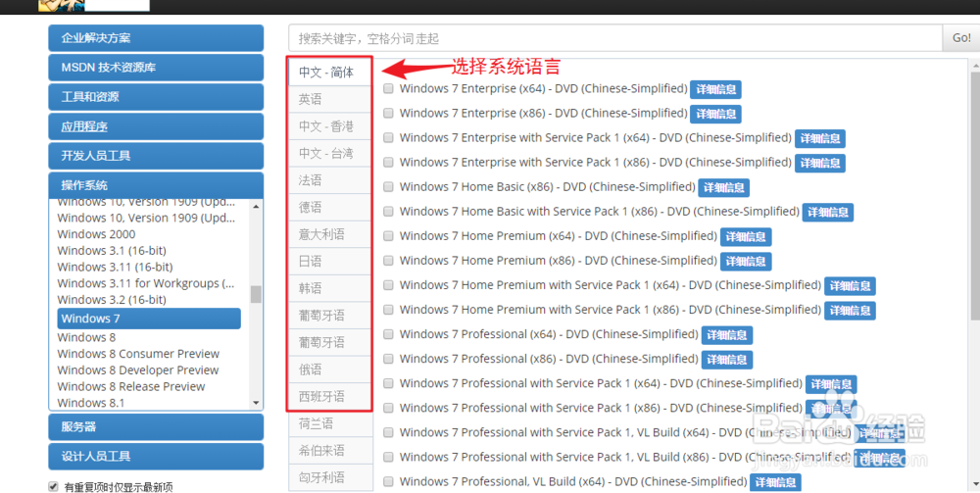Open 详细信息 for Windows 7 Home Basic (x86)

(724, 187)
